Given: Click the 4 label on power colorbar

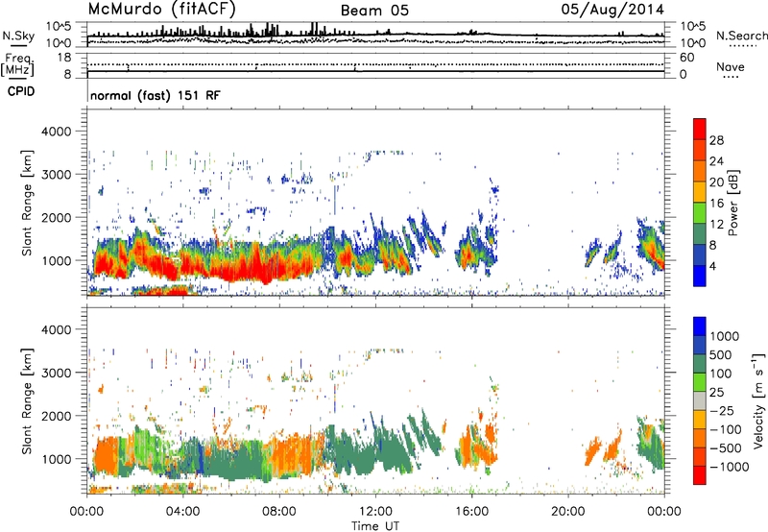Looking at the screenshot, I should click(x=713, y=266).
